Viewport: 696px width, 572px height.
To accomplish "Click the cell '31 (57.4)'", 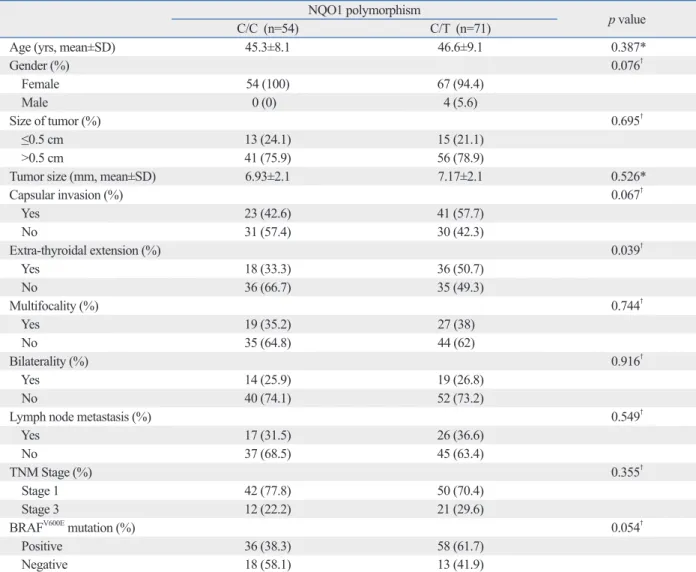I will point(268,232).
